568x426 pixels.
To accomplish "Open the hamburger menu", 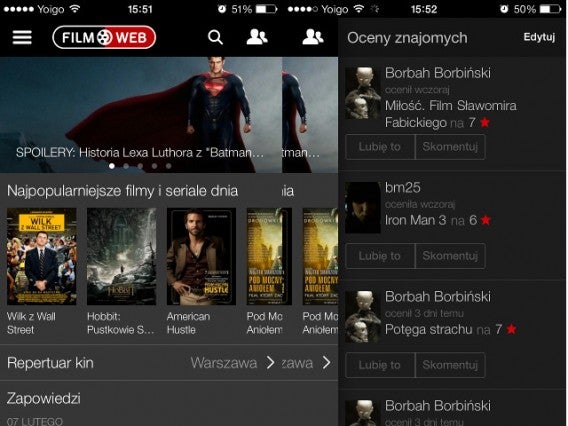I will pos(22,37).
